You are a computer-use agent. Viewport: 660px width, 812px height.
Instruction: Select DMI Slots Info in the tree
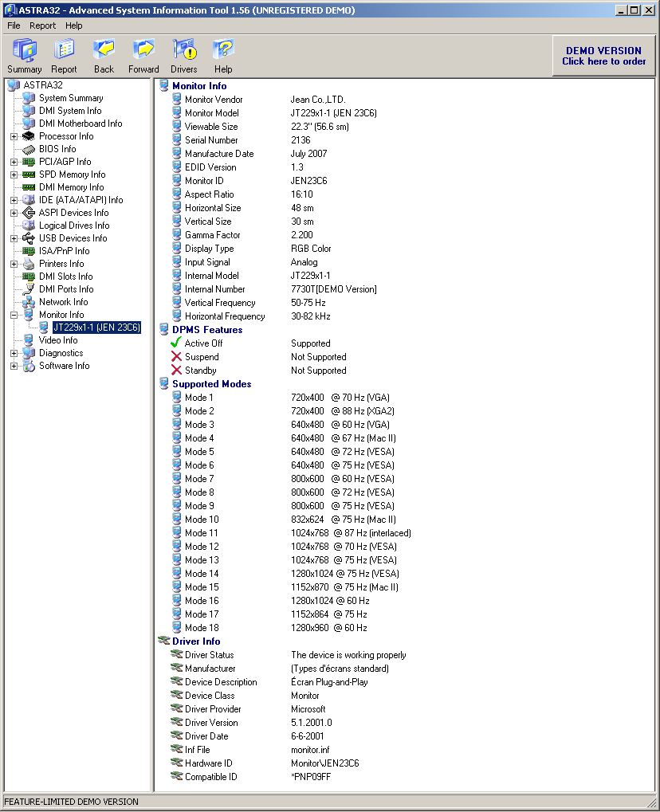click(66, 276)
